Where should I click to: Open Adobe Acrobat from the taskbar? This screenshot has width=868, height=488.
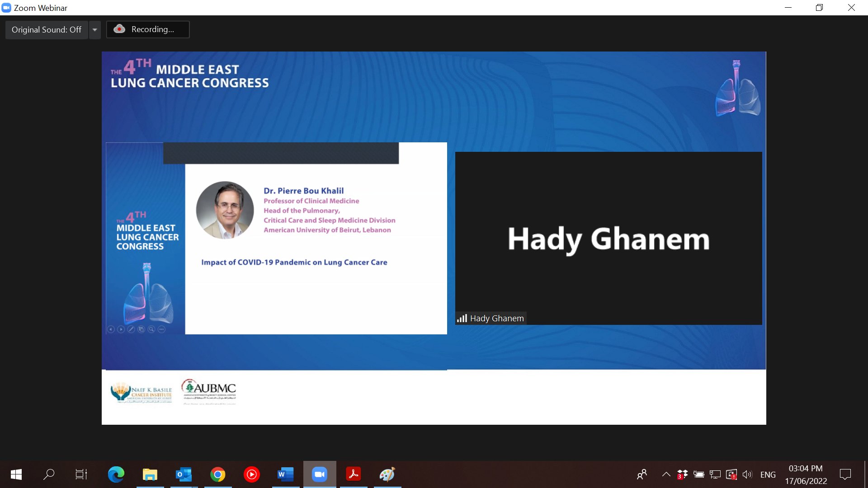[x=354, y=474]
